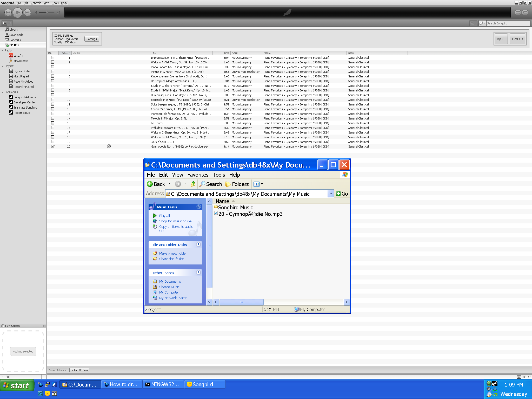Click in the Search Songbird field
Viewport: 532px width, 399px height.
pos(508,23)
